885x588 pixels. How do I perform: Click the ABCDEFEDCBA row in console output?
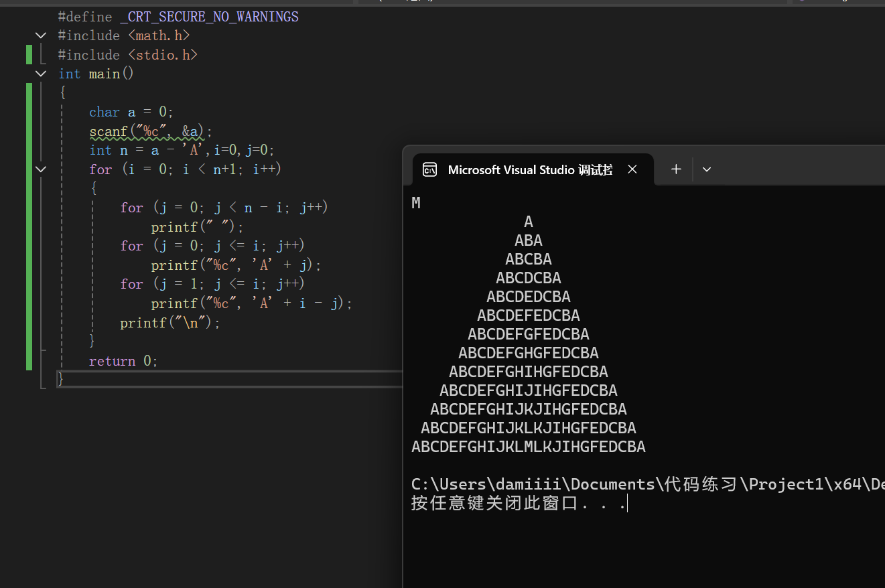[x=529, y=315]
